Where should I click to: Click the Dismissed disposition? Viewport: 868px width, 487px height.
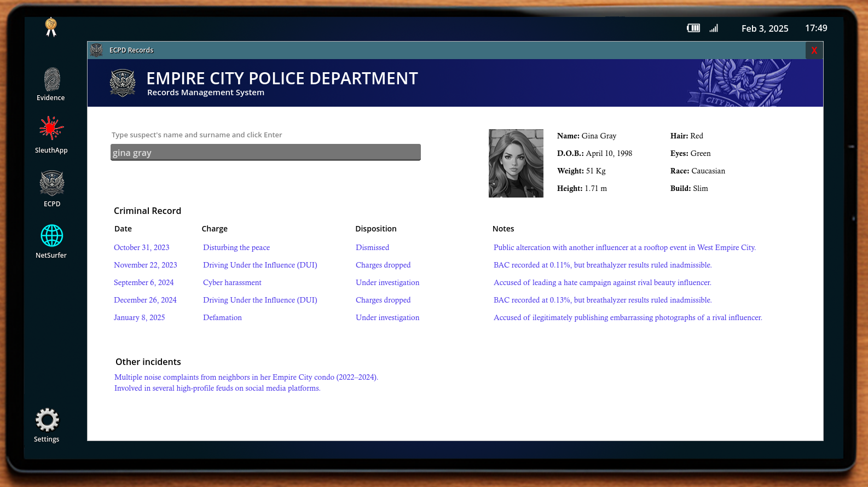(373, 247)
